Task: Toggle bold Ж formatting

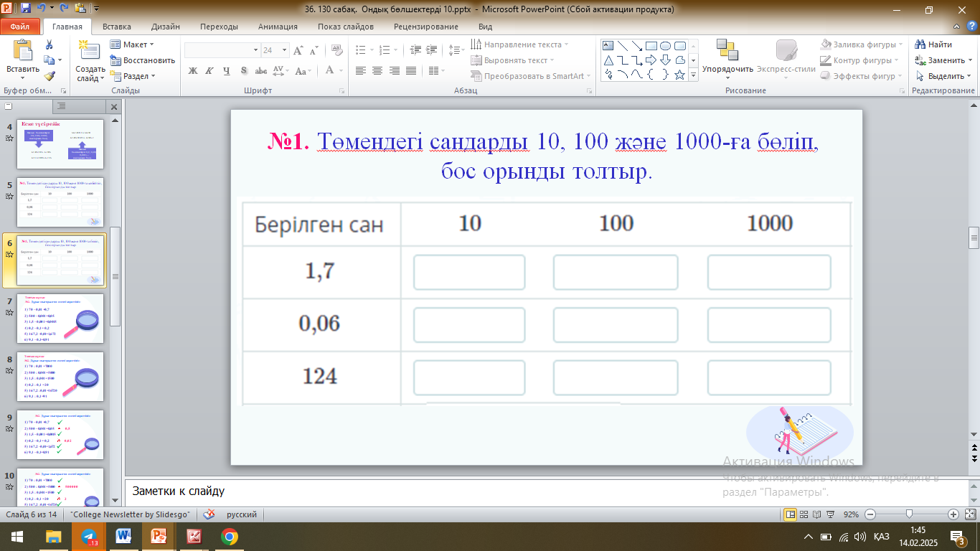Action: [x=192, y=70]
